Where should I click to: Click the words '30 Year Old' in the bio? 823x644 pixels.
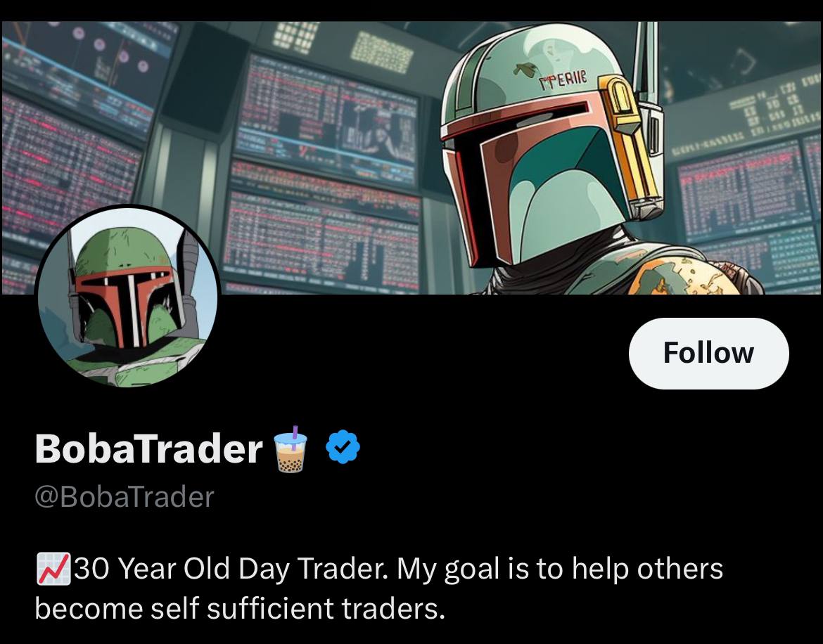click(152, 569)
